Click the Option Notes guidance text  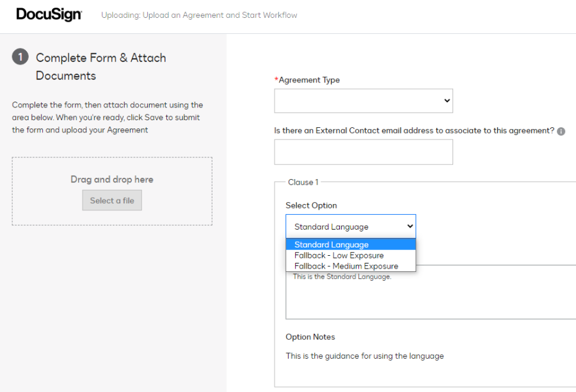(365, 356)
